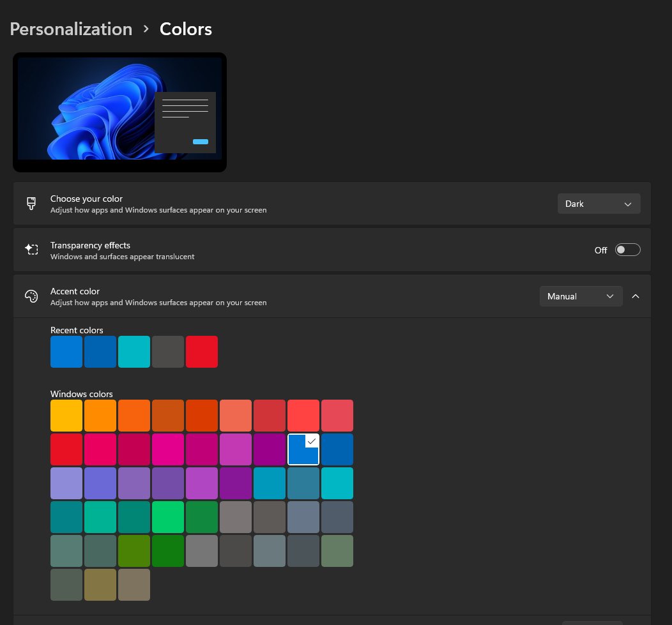This screenshot has height=625, width=672.
Task: Select the hot magenta pink Windows color swatch
Action: coord(168,449)
